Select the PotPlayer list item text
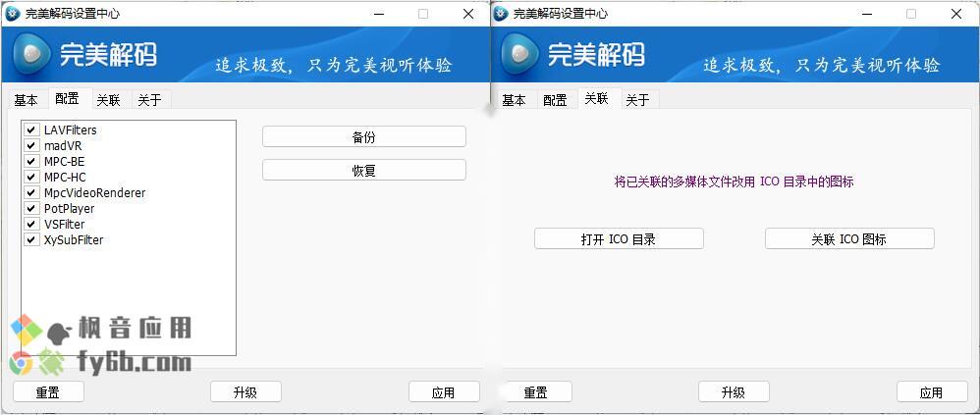 pyautogui.click(x=70, y=208)
